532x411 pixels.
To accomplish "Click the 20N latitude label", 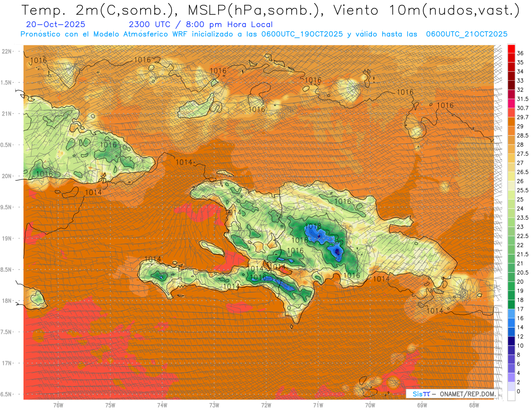I will coord(6,176).
